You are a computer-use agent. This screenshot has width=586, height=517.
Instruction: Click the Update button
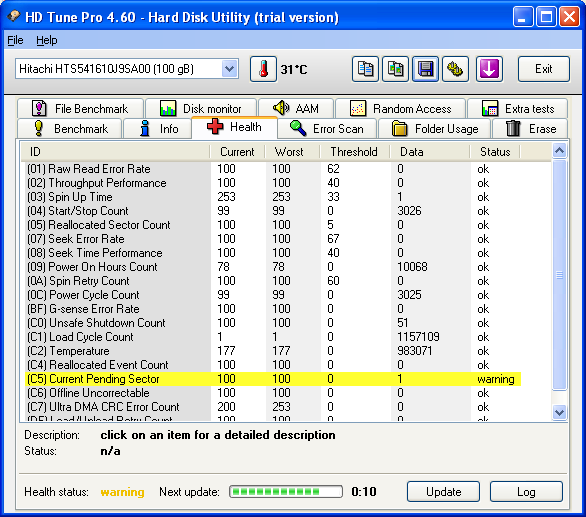(443, 492)
